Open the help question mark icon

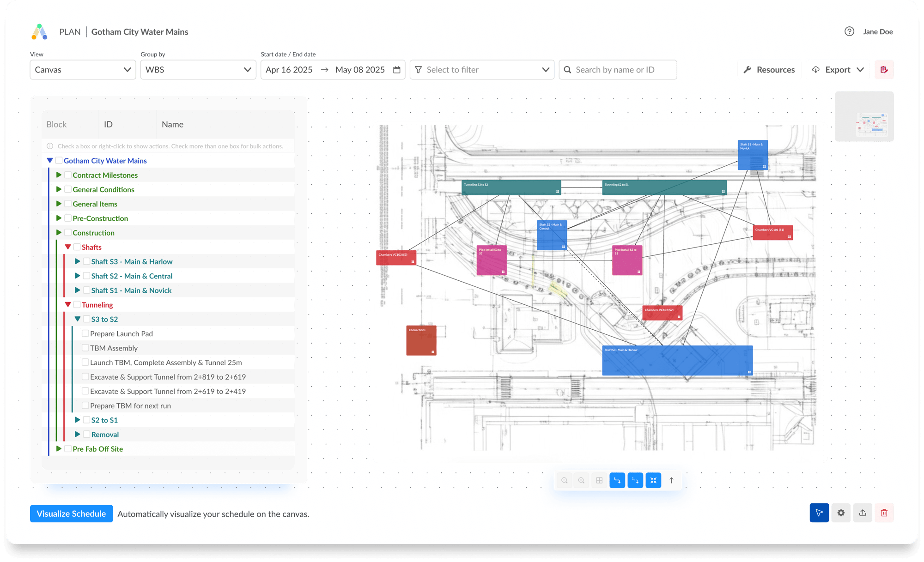click(x=849, y=31)
